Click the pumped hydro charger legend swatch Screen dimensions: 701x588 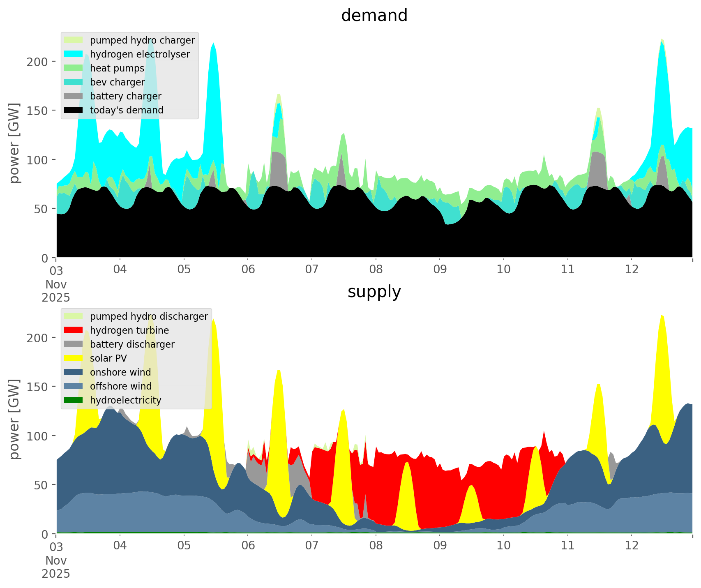click(74, 40)
